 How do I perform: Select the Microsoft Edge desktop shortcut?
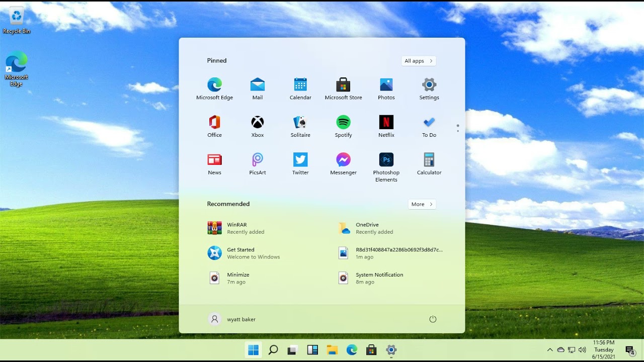click(17, 69)
